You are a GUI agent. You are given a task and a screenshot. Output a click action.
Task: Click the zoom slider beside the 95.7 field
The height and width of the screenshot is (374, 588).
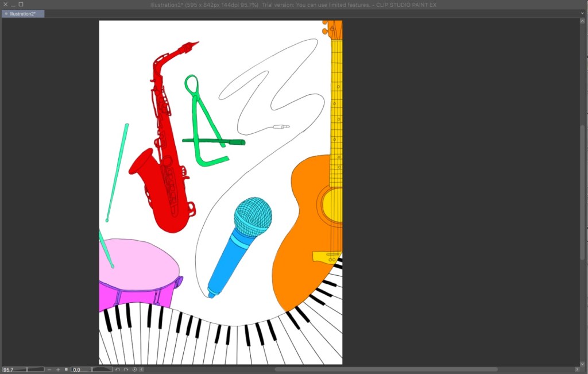pos(36,369)
